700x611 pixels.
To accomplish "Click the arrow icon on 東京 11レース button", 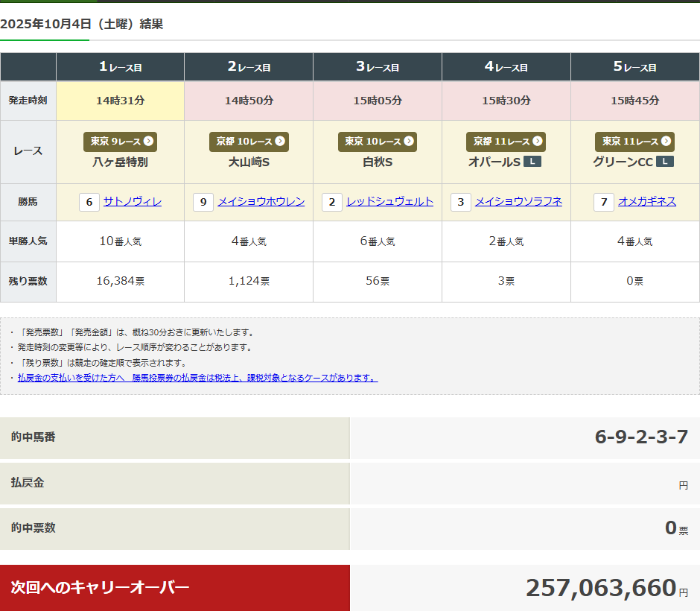I will point(666,142).
